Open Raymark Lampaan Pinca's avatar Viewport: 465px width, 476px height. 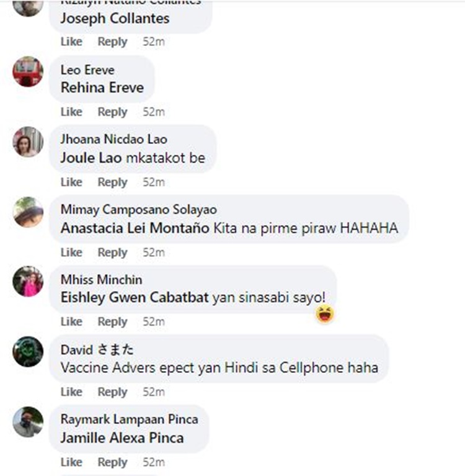(28, 421)
